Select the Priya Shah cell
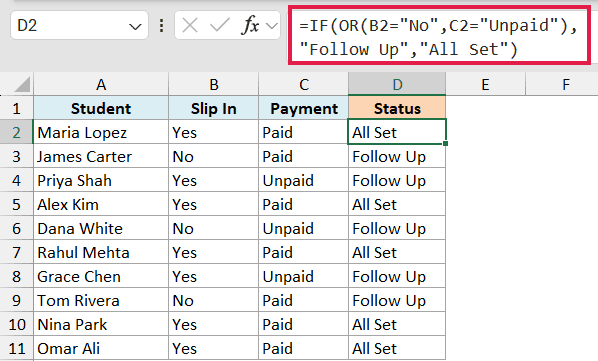This screenshot has width=598, height=361. pos(101,180)
